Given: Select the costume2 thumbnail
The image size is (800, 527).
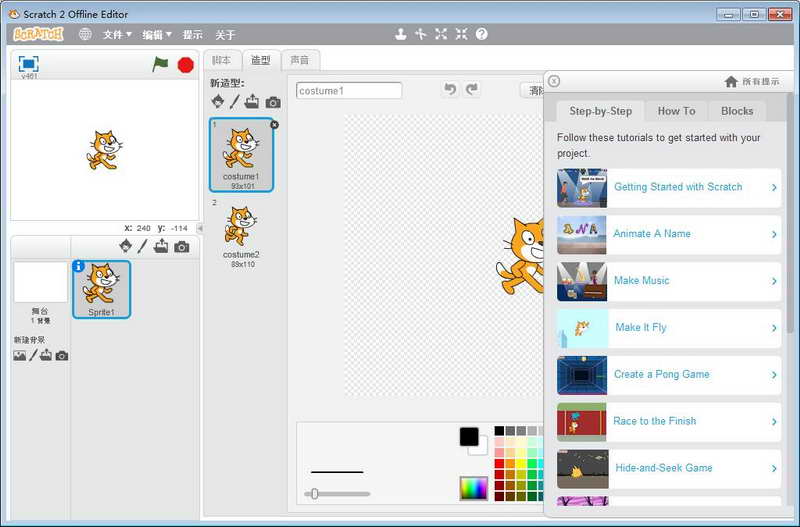Looking at the screenshot, I should point(241,234).
